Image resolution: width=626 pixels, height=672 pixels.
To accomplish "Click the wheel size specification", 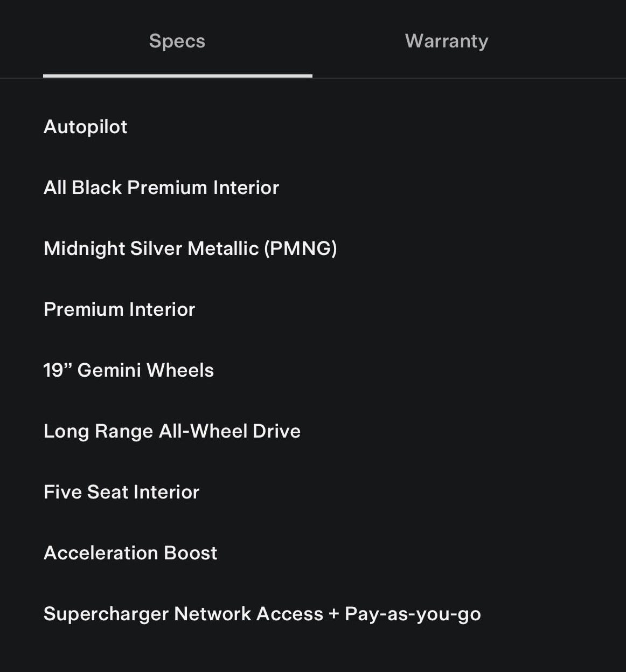I will [128, 370].
